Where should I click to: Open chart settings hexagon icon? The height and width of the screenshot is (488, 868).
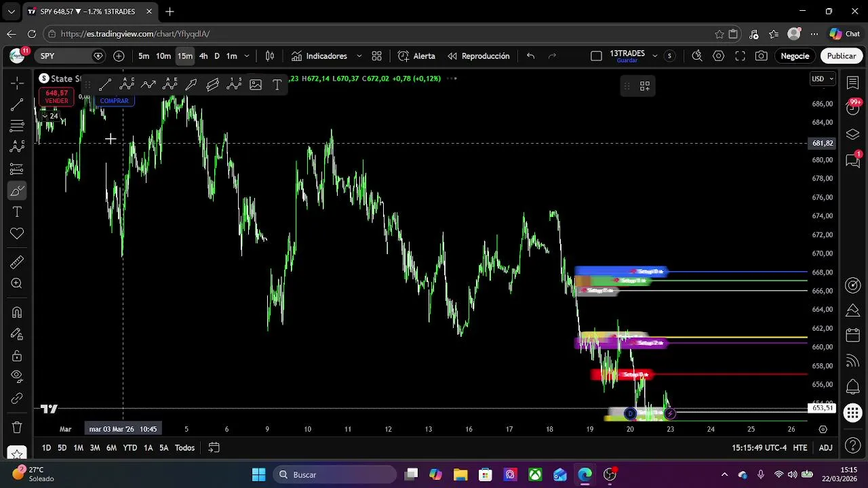click(718, 56)
